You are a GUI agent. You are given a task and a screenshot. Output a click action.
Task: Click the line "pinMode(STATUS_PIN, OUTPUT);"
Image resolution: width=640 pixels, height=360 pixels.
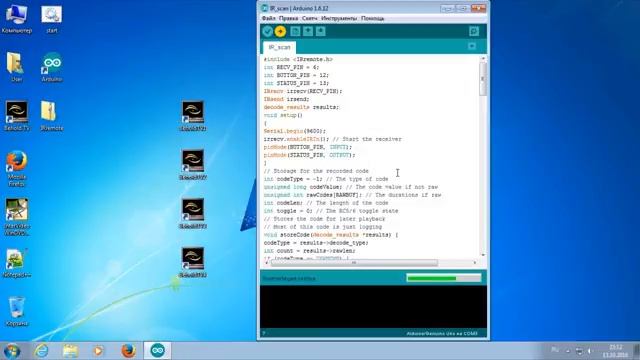coord(309,155)
